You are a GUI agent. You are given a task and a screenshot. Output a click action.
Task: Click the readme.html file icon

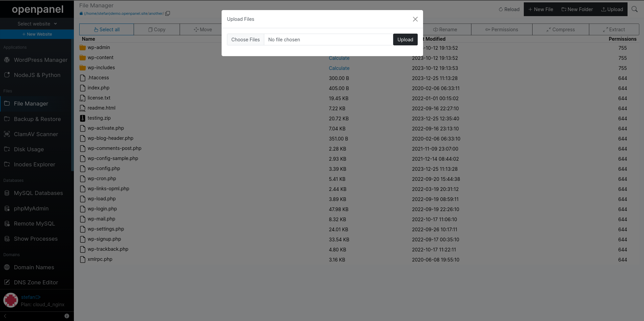tap(83, 108)
